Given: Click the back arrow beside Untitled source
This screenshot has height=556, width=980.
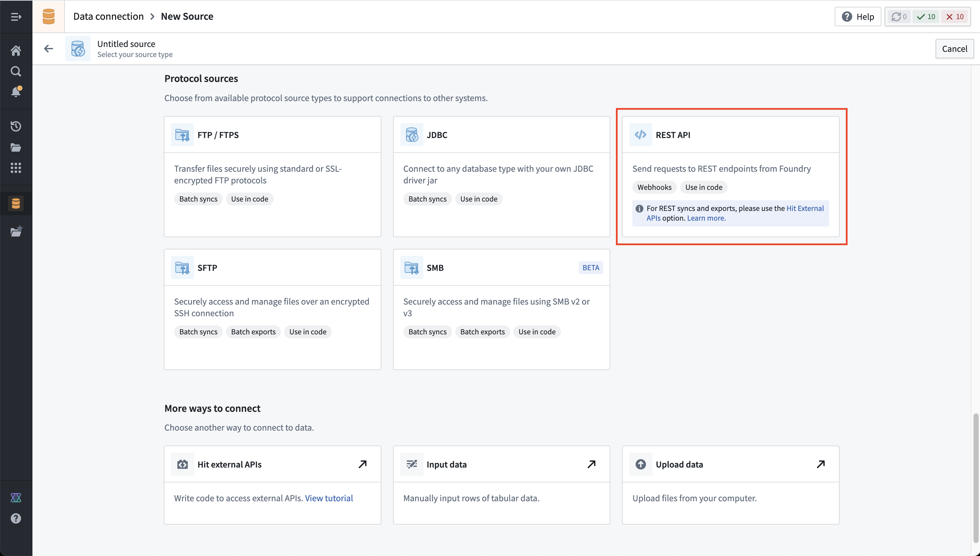Looking at the screenshot, I should [48, 49].
